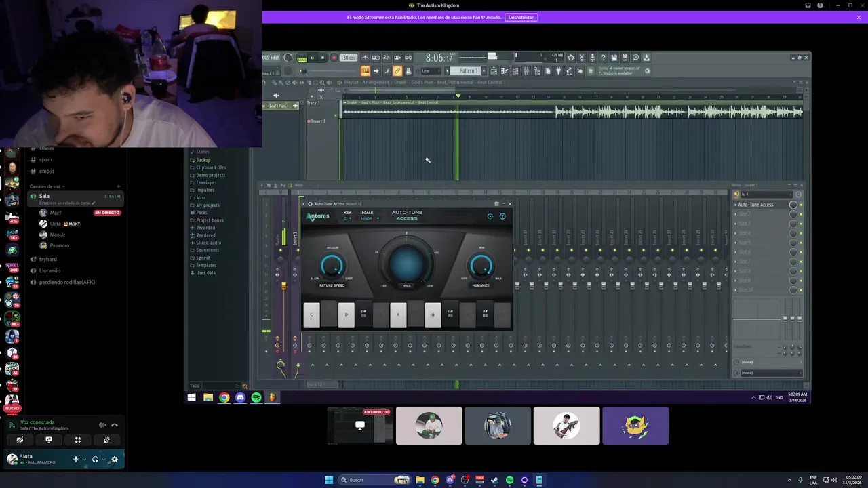The image size is (868, 488).
Task: Open the spam text channel
Action: coord(45,159)
